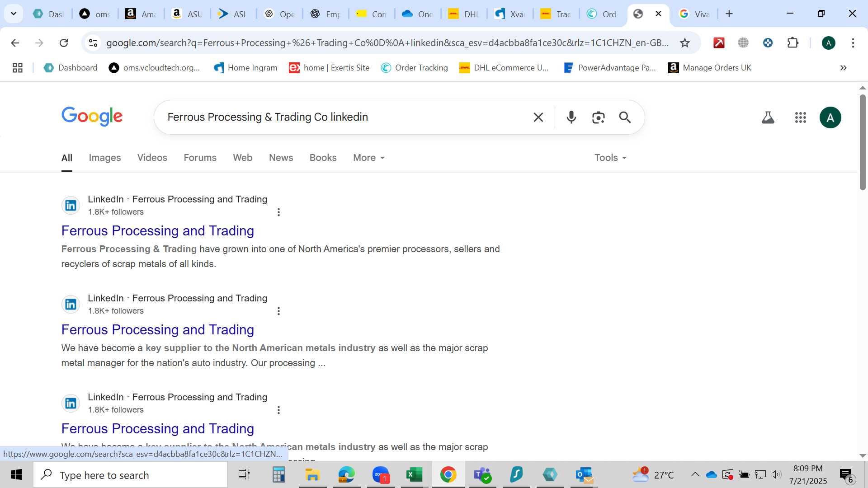Switch to the Videos tab

(152, 158)
